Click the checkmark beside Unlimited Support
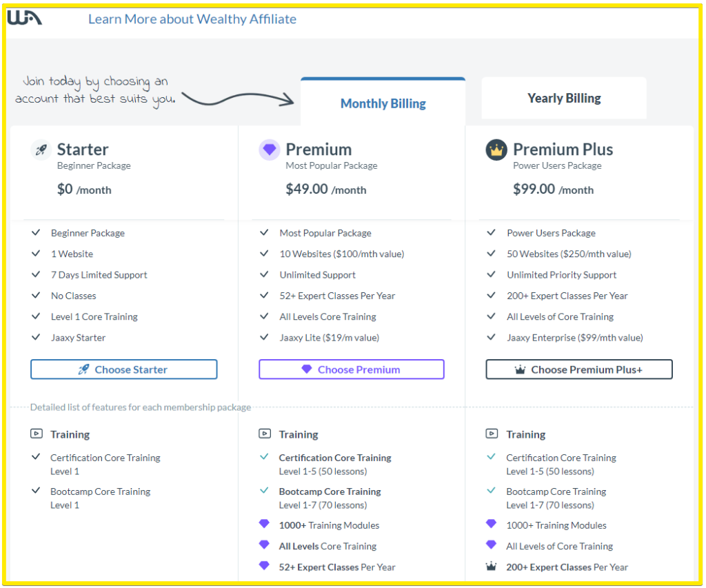Viewport: 706px width, 588px height. 264,274
